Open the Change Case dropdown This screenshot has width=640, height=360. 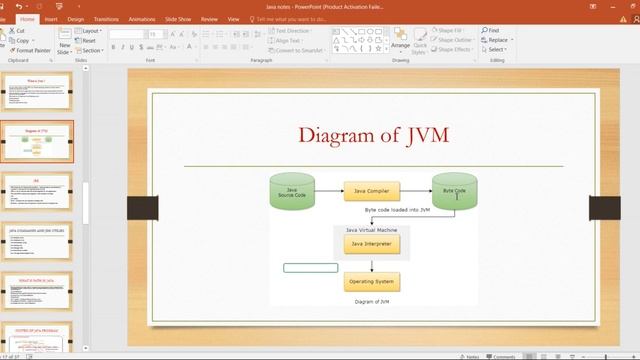pyautogui.click(x=174, y=48)
